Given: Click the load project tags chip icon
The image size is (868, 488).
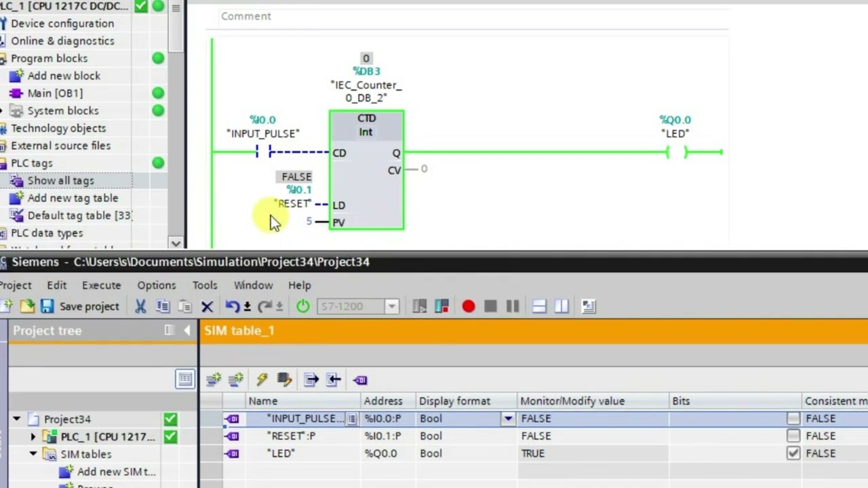Looking at the screenshot, I should pyautogui.click(x=284, y=380).
